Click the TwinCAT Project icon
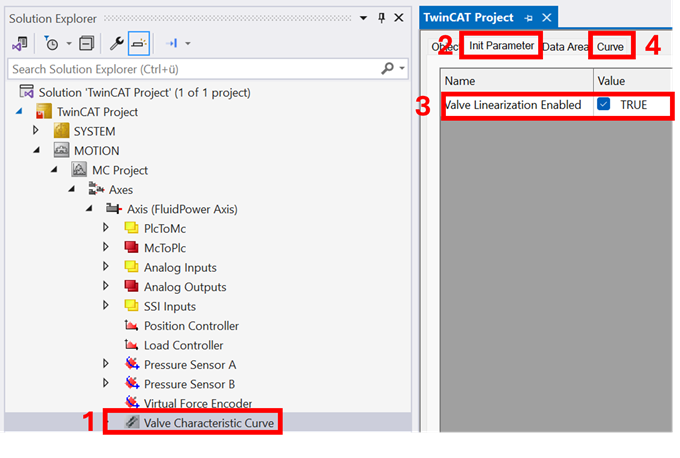This screenshot has width=680, height=458. pos(44,111)
